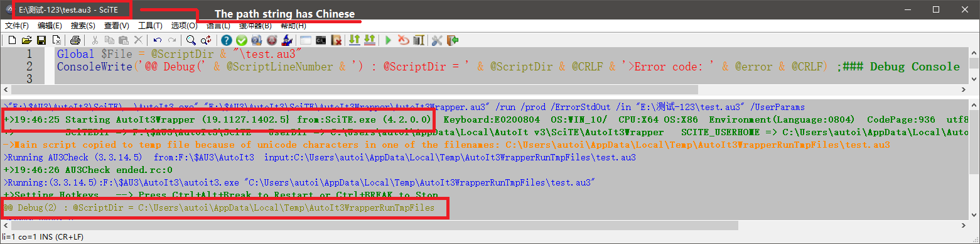Click the door exit icon in toolbar
The image size is (980, 244).
[452, 40]
